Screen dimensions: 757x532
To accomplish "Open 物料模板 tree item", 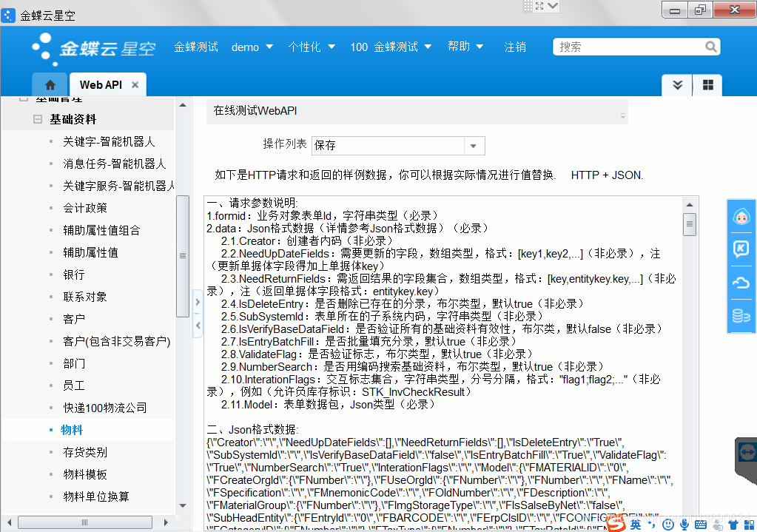I will [x=85, y=474].
